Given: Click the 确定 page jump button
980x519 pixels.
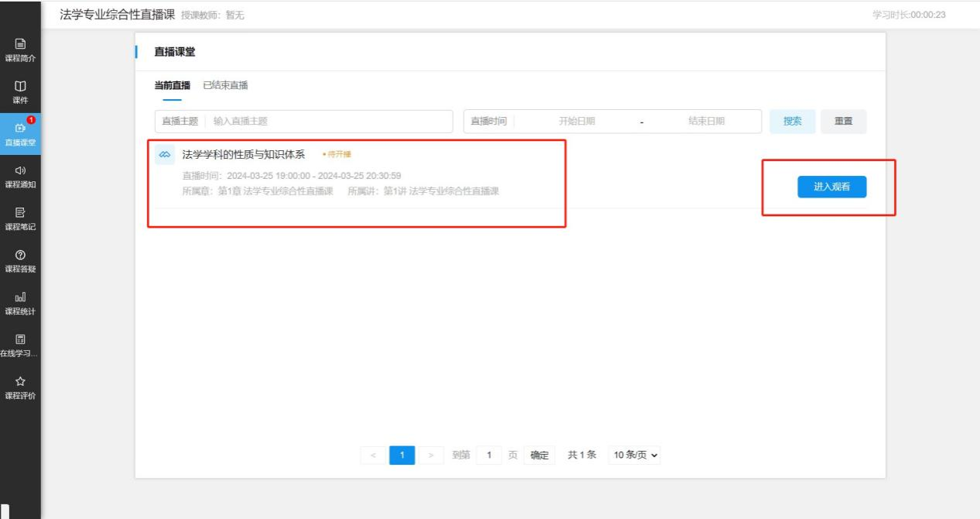Looking at the screenshot, I should click(x=540, y=455).
